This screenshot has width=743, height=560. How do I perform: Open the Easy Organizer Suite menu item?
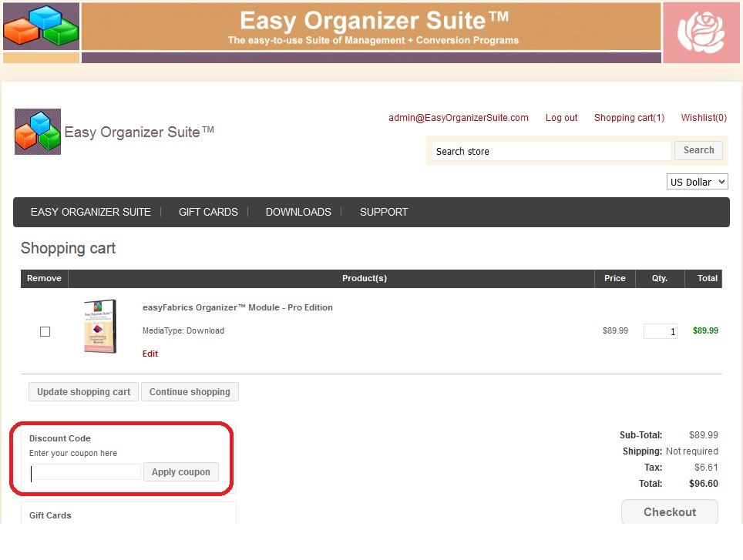click(x=90, y=212)
